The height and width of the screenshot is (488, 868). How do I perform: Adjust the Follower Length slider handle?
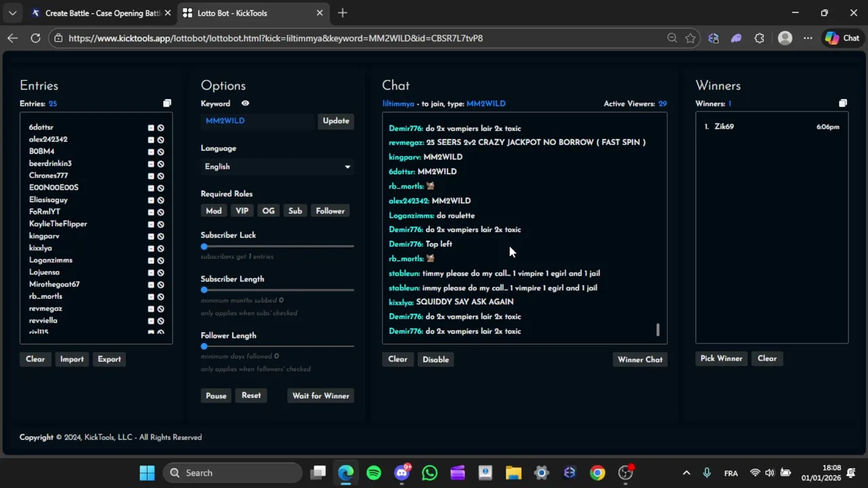(204, 346)
